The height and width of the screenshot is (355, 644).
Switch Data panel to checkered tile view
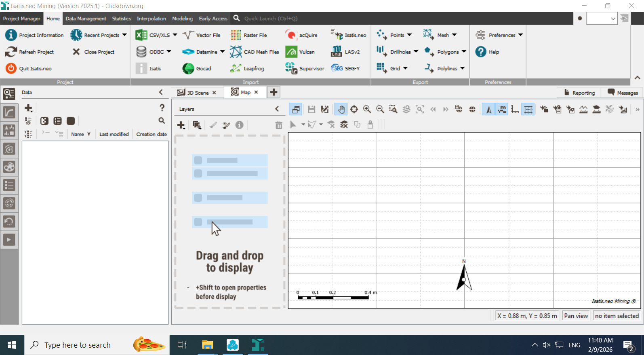[x=44, y=120]
